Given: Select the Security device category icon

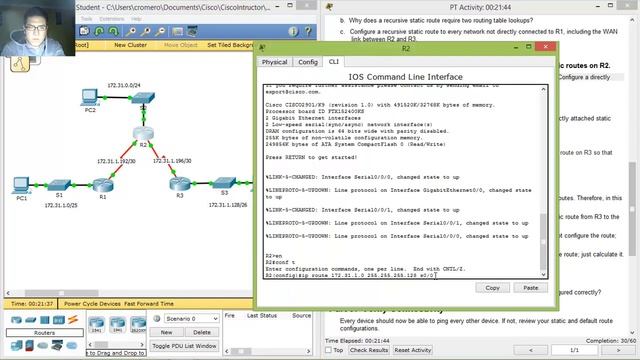Looking at the screenshot, I should 29,346.
